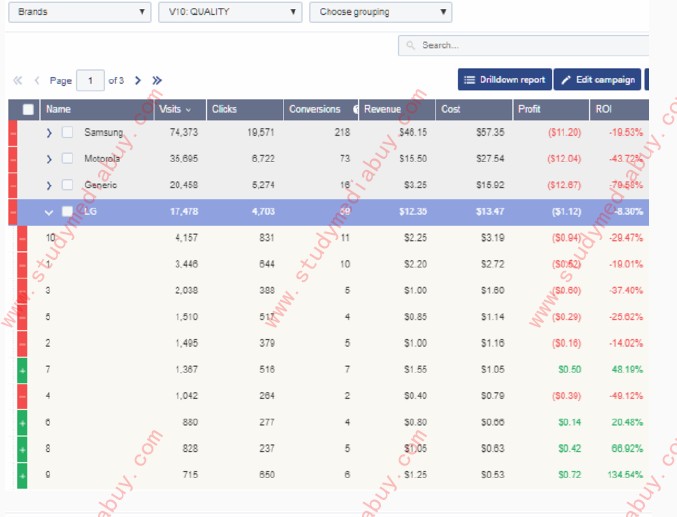Screen dimensions: 677x517
Task: Jump to last page double-arrow icon
Action: click(157, 80)
